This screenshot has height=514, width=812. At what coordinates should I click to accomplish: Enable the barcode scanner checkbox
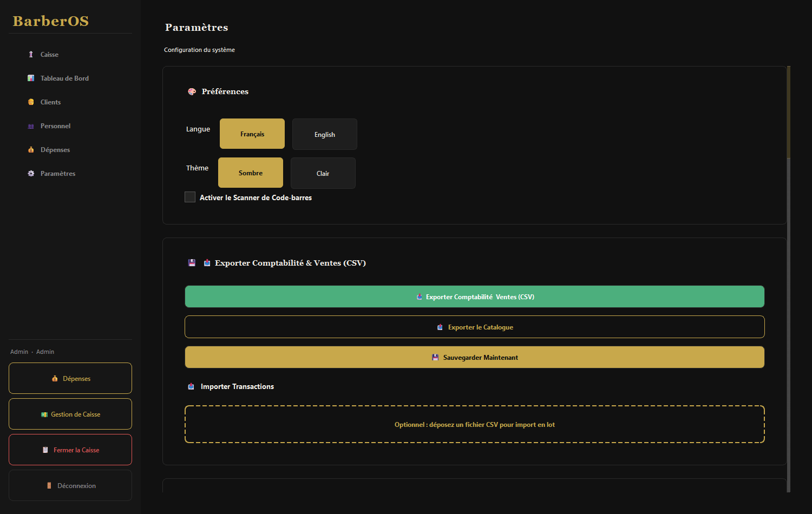point(190,197)
